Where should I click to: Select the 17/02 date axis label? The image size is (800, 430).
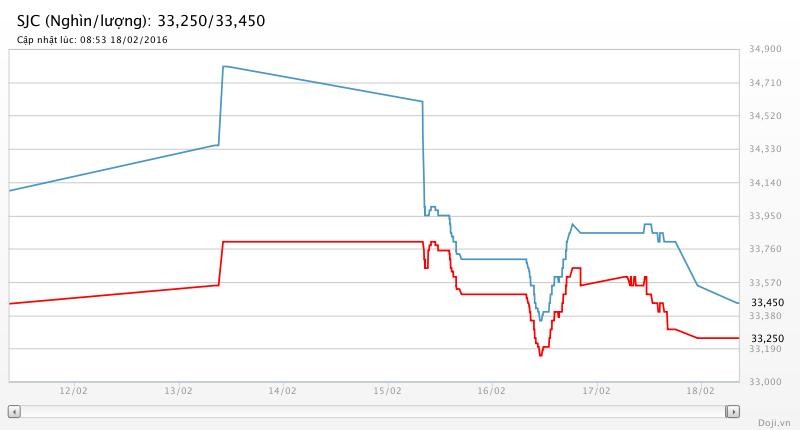pos(596,391)
